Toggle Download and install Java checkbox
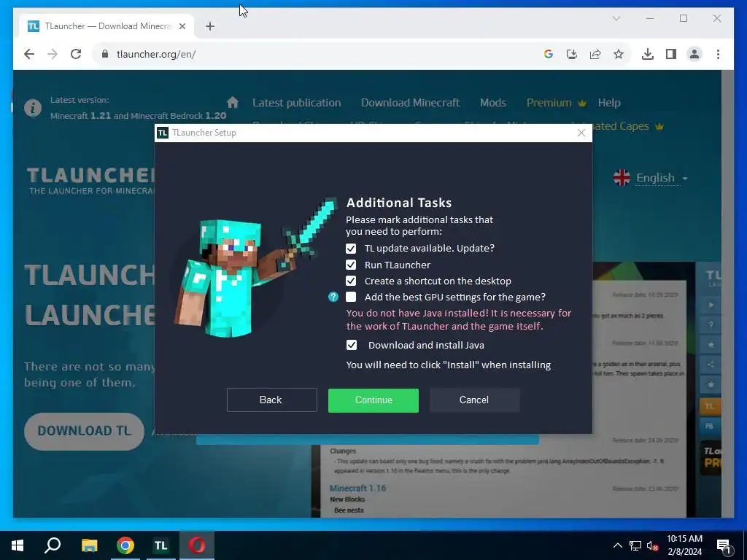 (351, 345)
